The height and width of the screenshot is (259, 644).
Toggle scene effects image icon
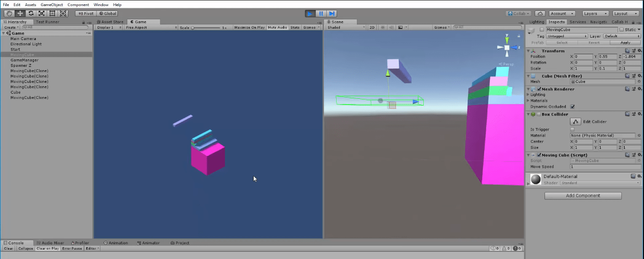click(401, 27)
